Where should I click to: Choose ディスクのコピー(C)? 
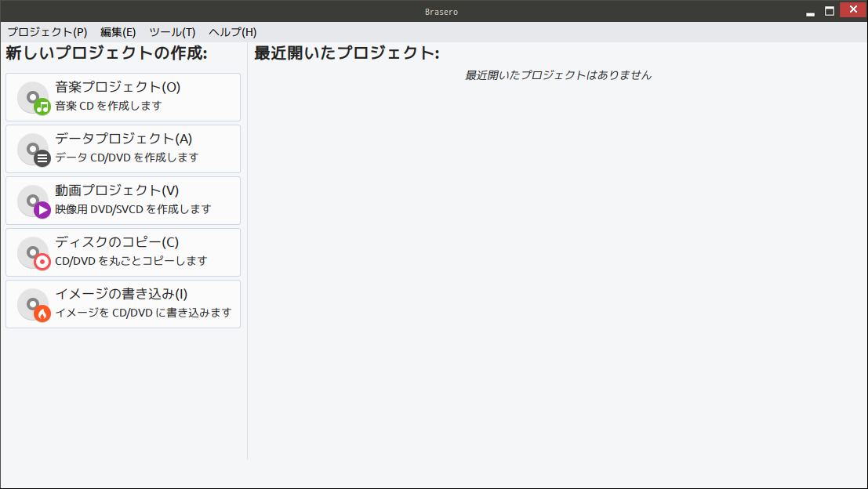click(x=123, y=252)
